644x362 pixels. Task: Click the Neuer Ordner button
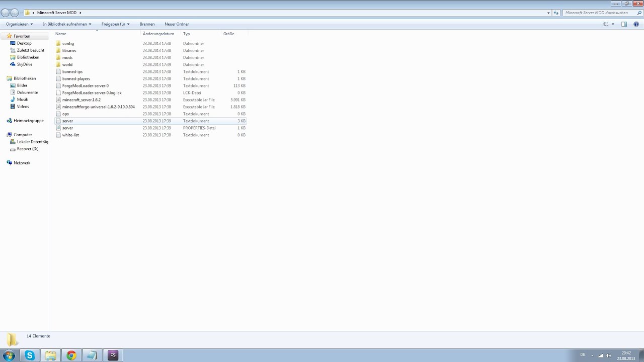tap(177, 24)
